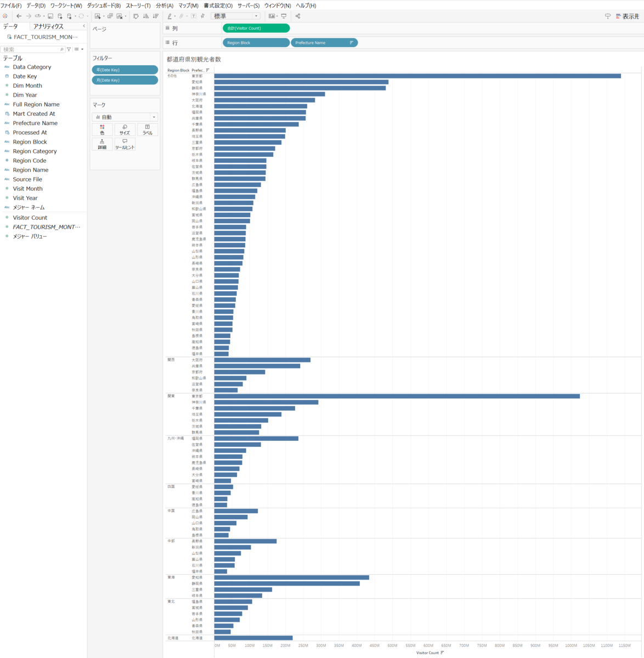This screenshot has width=644, height=658.
Task: Select the Date Key field
Action: [25, 76]
